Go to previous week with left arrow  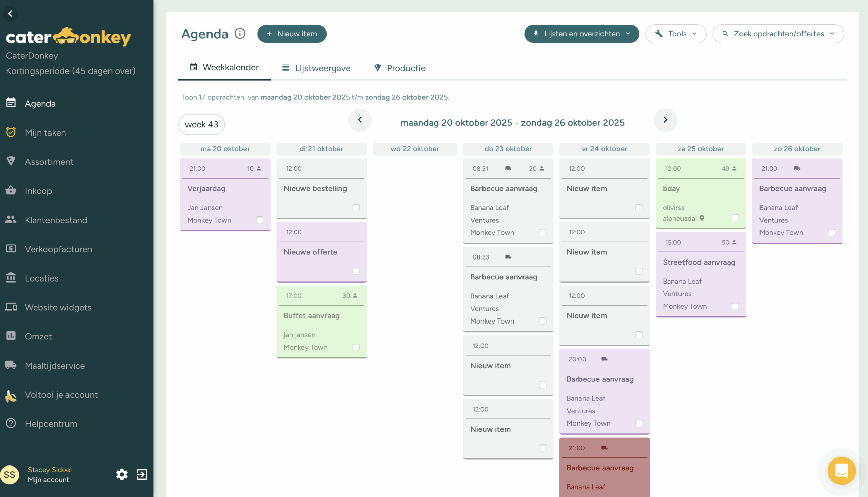(x=360, y=120)
